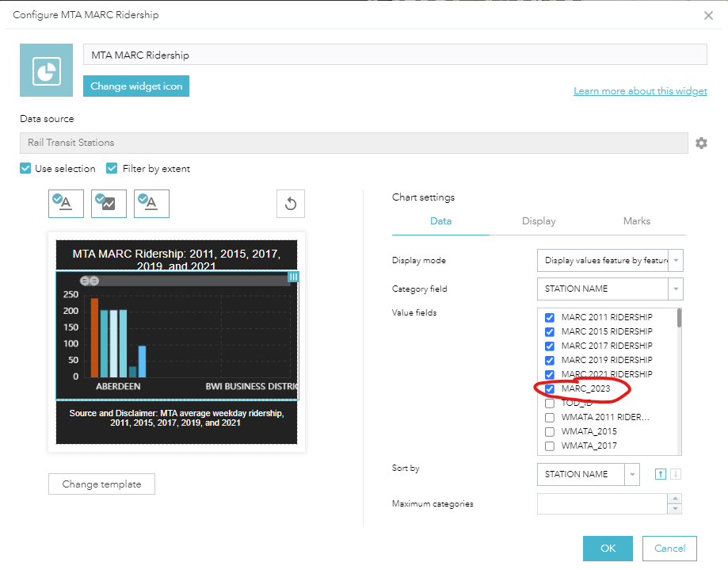Check WMATA 2011 RIDER... value field

[549, 418]
